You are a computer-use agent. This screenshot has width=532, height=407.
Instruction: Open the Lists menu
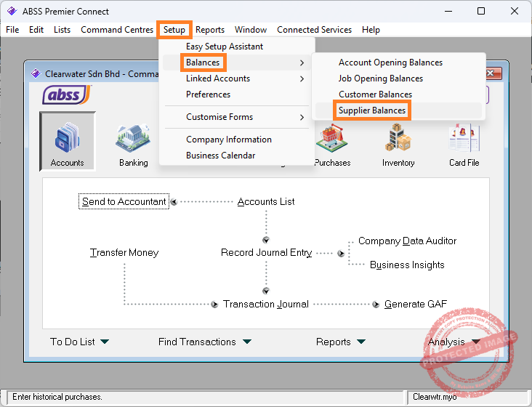[62, 30]
